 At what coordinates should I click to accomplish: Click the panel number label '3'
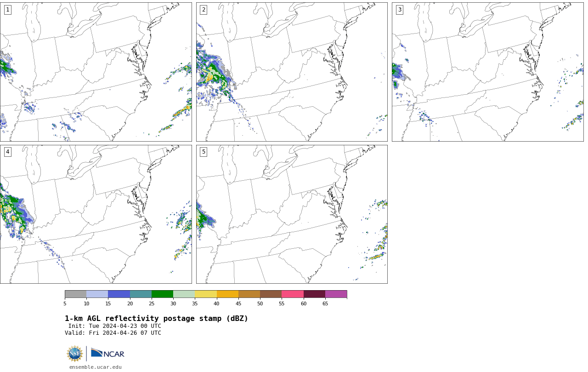[399, 10]
